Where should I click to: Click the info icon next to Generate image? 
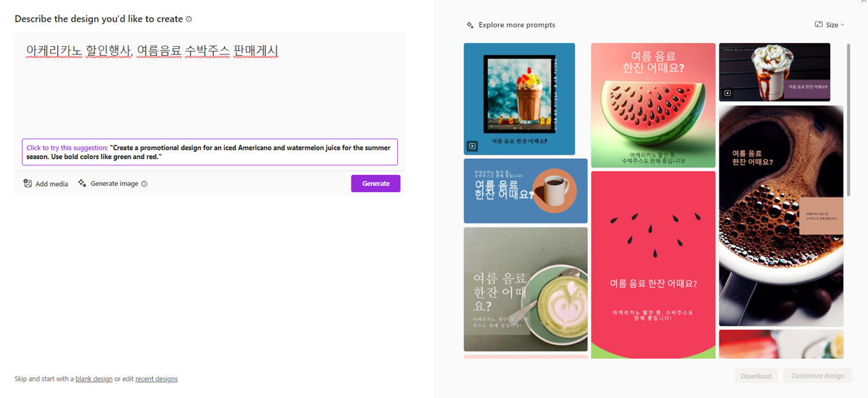[x=144, y=184]
